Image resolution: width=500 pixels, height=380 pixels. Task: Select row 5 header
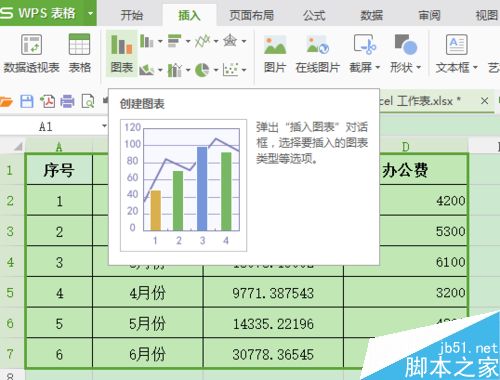pyautogui.click(x=10, y=293)
